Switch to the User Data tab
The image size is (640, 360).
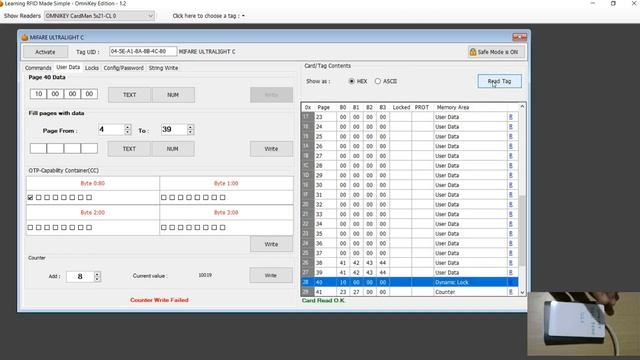click(x=68, y=67)
